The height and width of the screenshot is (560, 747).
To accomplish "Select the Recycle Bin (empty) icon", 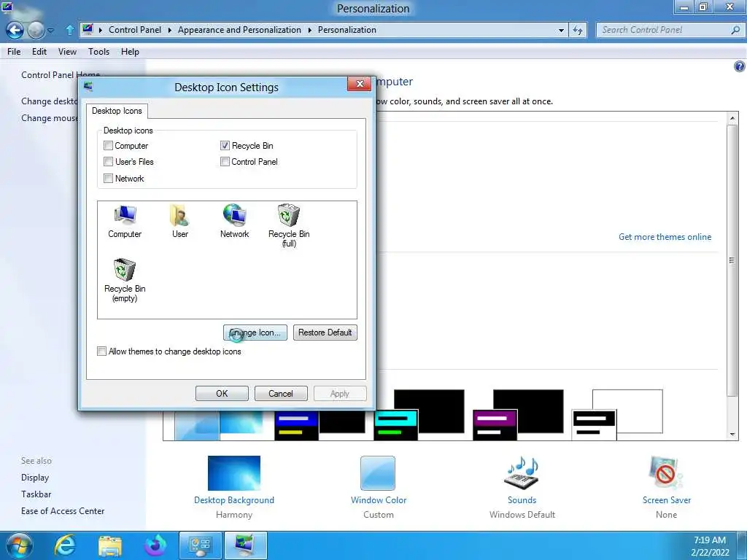I will coord(125,281).
